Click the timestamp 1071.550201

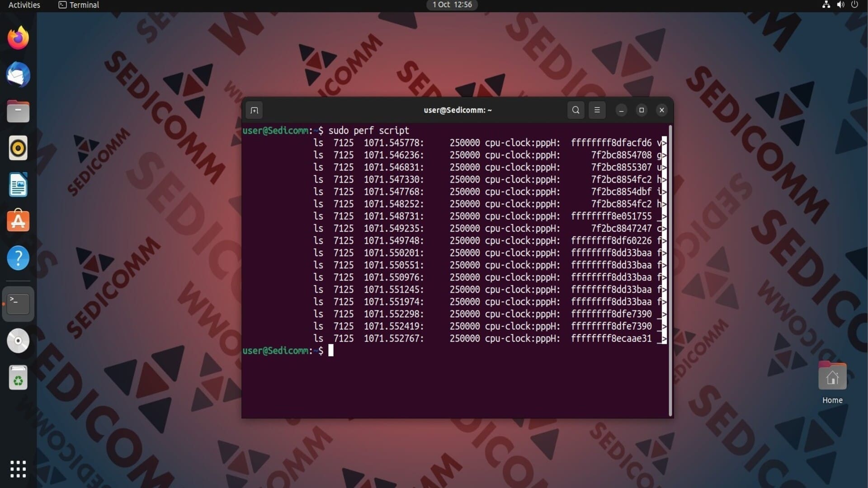394,253
